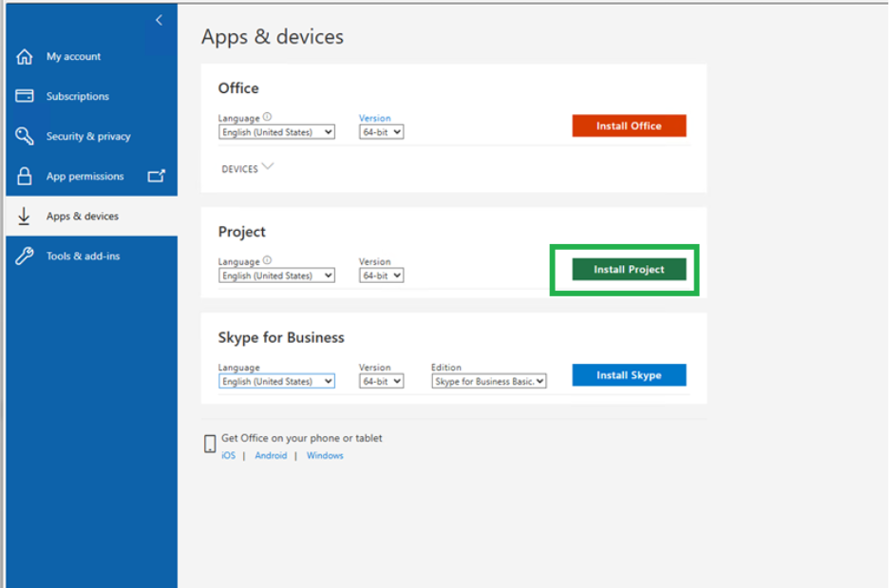Open Office Version 64-bit dropdown
This screenshot has height=588, width=889.
381,132
